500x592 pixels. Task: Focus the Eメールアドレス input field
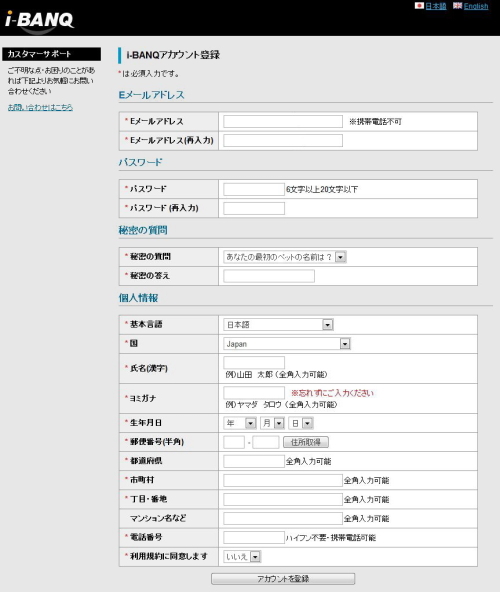(x=283, y=122)
